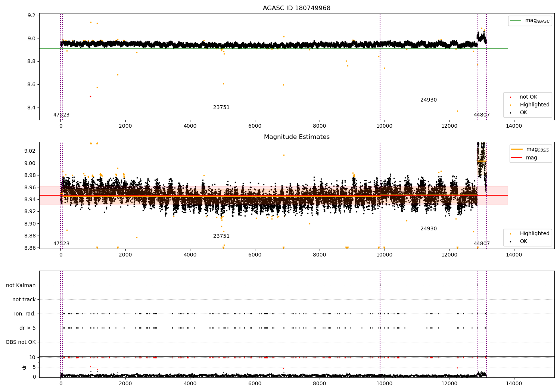Click OBSID label 44807 in AGASC ID plot
Viewport: 560px width, 392px height.
482,115
